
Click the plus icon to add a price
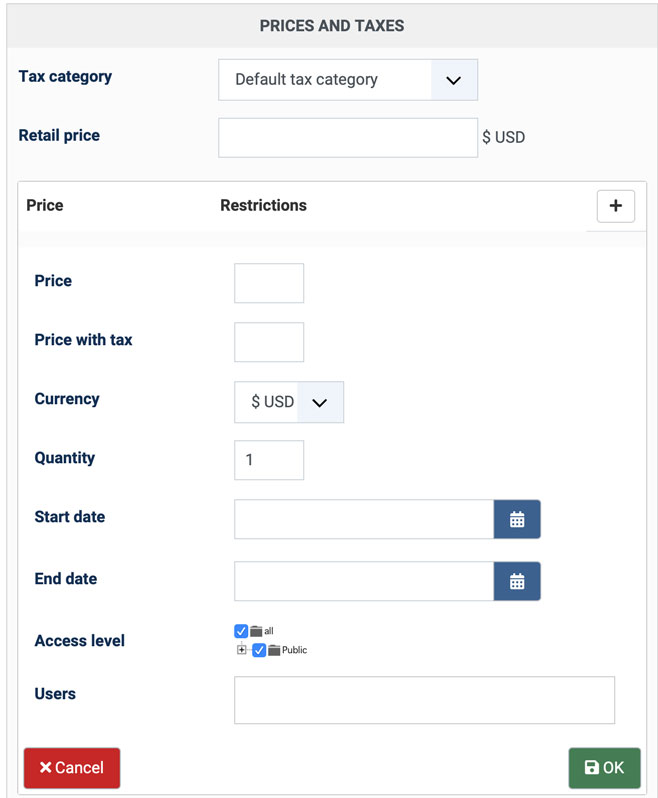[615, 206]
